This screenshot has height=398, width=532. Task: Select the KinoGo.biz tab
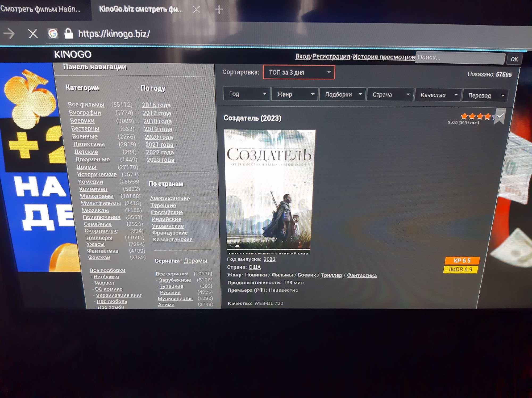pos(141,10)
